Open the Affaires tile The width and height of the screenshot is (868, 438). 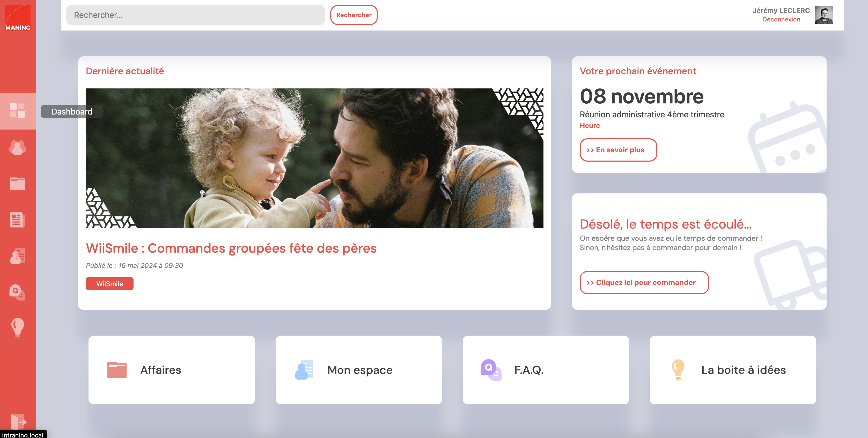[x=172, y=370]
